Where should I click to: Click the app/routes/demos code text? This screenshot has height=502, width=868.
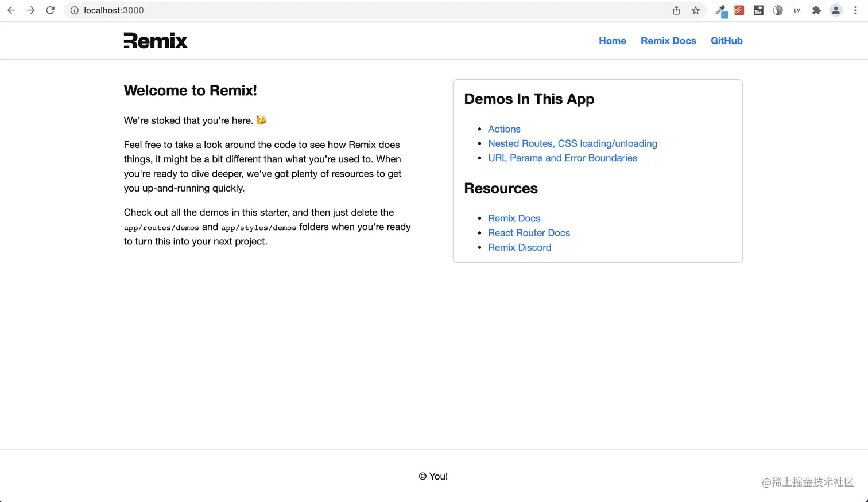tap(161, 228)
